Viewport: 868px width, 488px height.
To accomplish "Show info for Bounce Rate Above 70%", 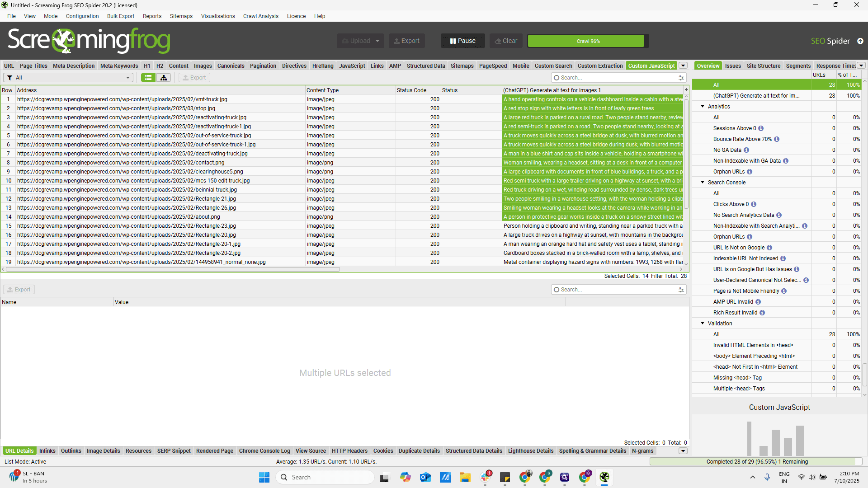I will coord(777,139).
